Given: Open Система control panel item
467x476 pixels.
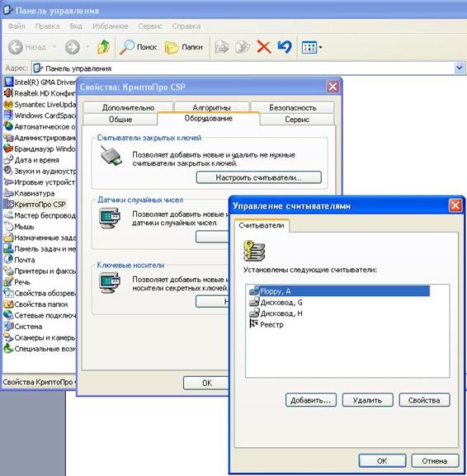Looking at the screenshot, I should 23,327.
